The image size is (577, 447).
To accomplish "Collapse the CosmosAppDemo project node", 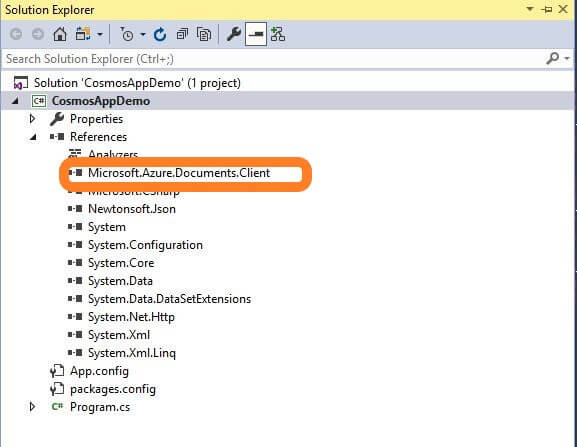I will [x=15, y=100].
